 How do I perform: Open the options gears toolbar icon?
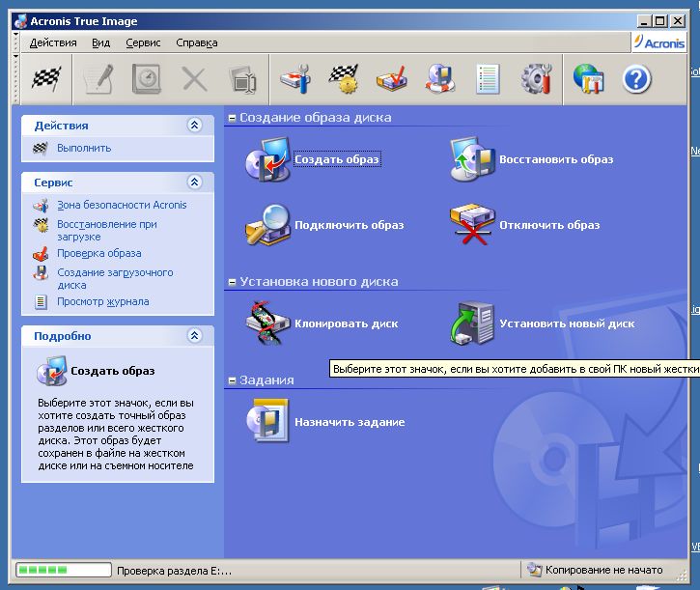tap(536, 79)
